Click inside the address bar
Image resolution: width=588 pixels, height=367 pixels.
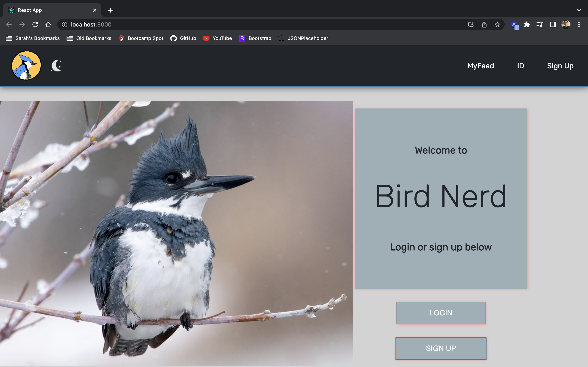tap(170, 24)
